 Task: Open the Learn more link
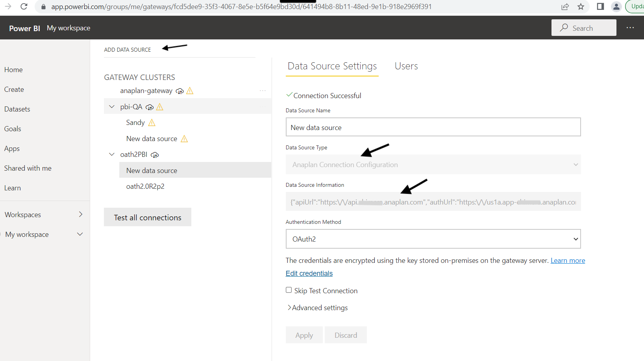pyautogui.click(x=568, y=261)
